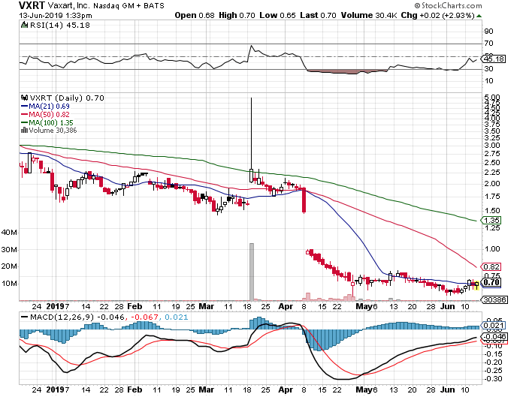The image size is (532, 397).
Task: Click the 40M volume axis label
Action: point(9,233)
